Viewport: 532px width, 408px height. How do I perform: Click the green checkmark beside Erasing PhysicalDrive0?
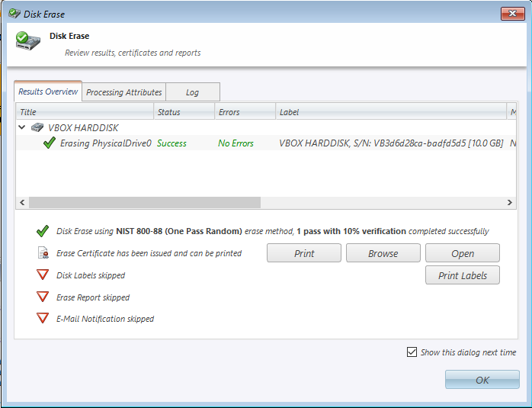[50, 143]
